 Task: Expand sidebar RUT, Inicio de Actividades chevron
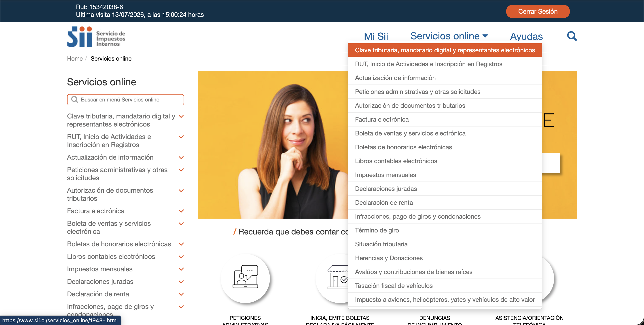181,137
